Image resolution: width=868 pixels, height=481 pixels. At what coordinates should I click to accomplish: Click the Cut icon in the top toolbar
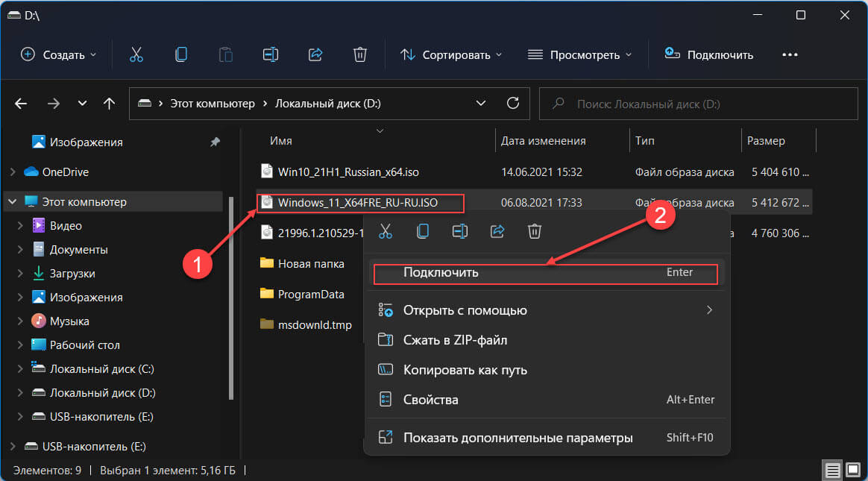[x=136, y=54]
